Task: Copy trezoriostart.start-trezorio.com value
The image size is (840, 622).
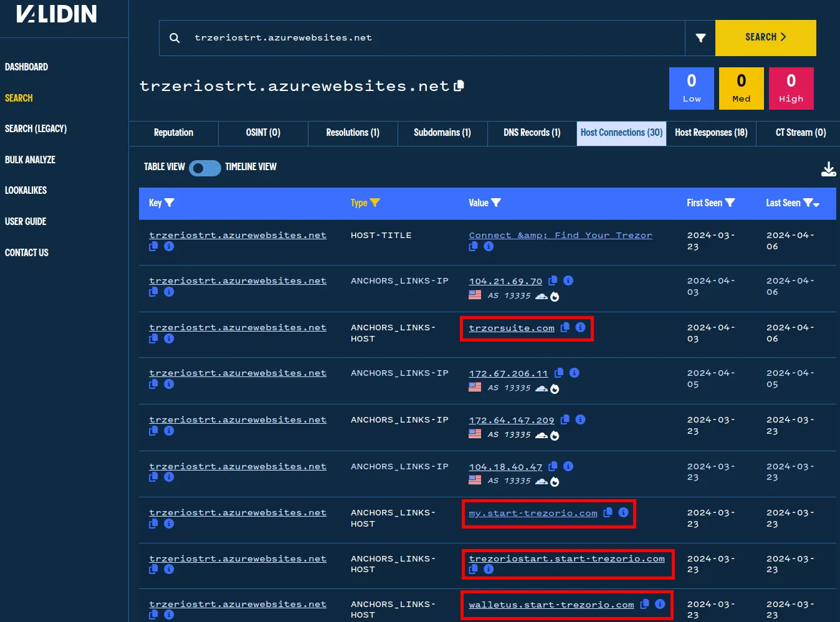Action: pos(473,569)
